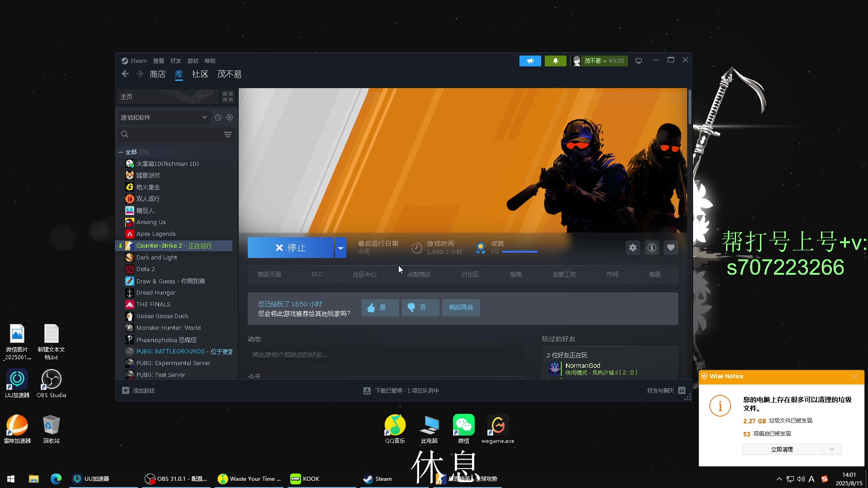The image size is (868, 488).
Task: Open the friends menu 好友
Action: click(175, 61)
